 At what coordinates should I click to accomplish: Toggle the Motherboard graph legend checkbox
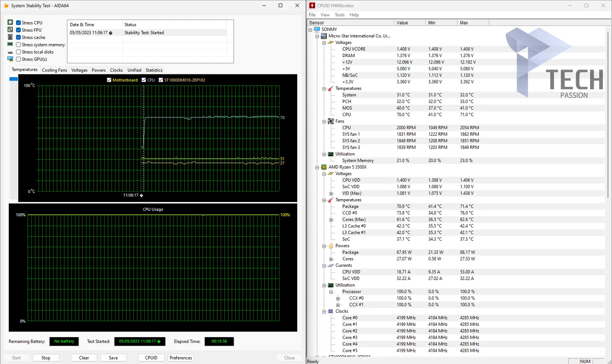coord(109,80)
